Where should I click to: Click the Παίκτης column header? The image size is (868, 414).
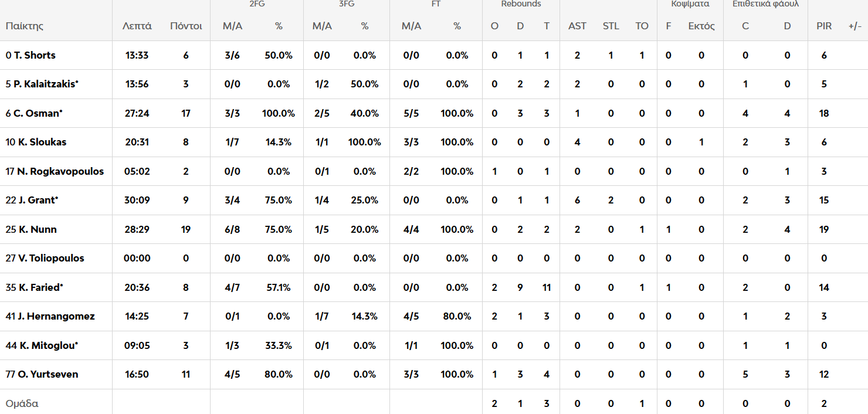coord(25,26)
